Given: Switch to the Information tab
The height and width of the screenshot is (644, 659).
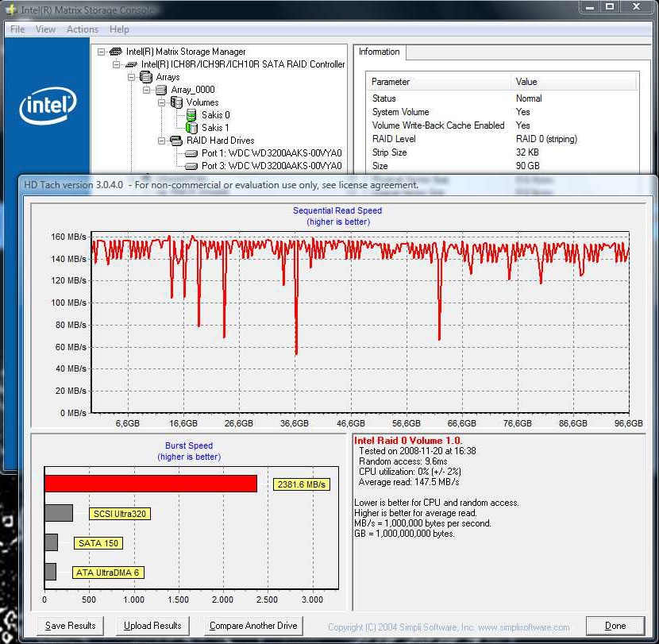Looking at the screenshot, I should point(379,52).
